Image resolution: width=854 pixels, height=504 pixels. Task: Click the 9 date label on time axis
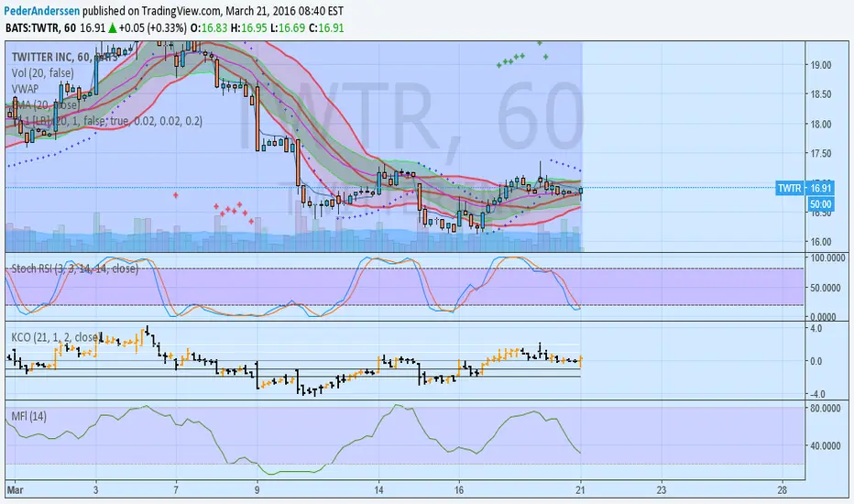tap(257, 490)
